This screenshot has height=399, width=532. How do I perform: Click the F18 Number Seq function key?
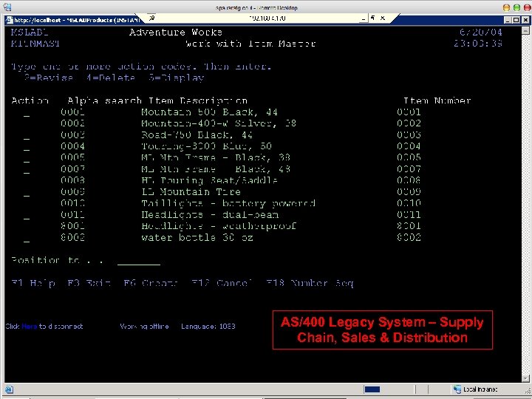pos(310,283)
